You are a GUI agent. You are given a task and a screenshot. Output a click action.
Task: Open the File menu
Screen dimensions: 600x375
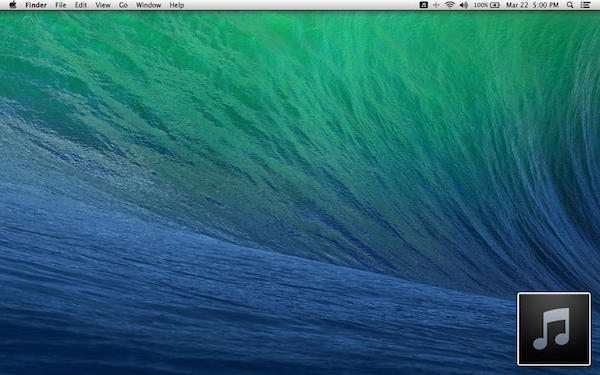(x=60, y=5)
